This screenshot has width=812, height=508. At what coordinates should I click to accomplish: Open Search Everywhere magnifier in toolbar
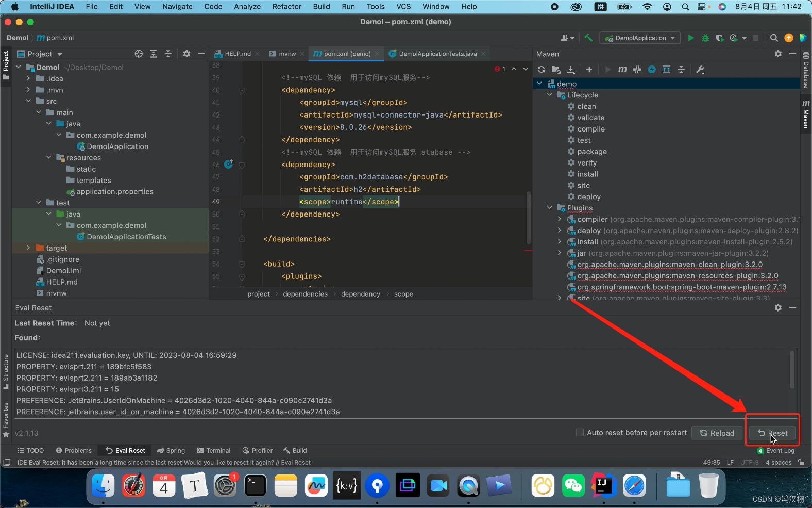tap(774, 38)
